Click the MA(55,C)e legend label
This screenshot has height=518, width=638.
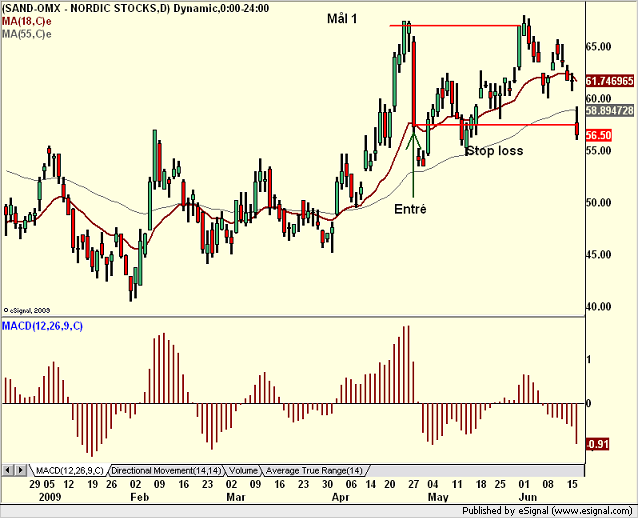coord(26,34)
